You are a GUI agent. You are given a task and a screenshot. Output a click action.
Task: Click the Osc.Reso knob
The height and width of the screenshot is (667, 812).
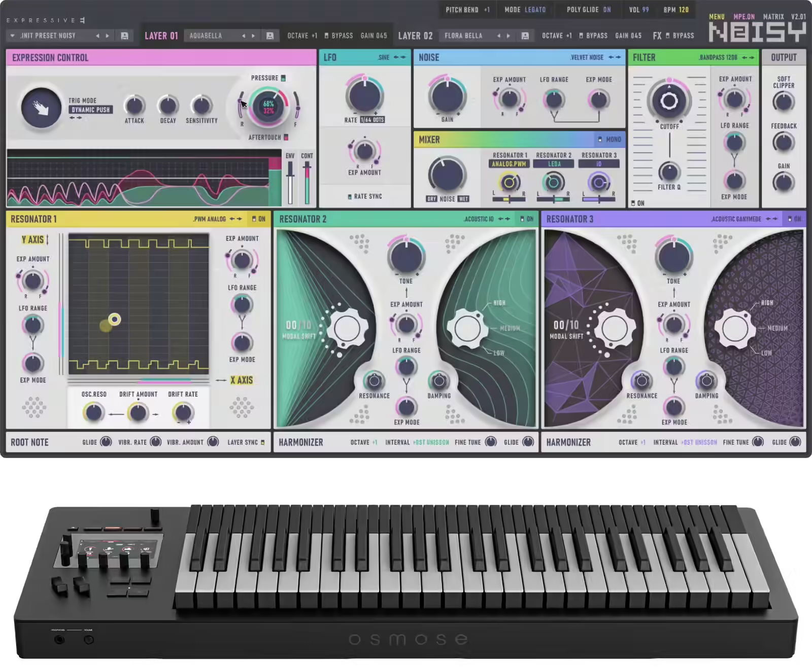click(94, 412)
